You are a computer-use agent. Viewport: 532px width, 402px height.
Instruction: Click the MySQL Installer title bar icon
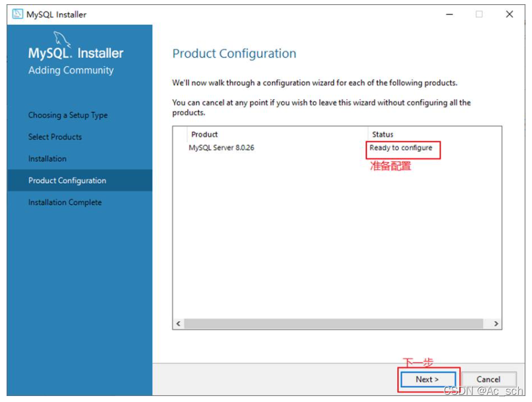click(18, 14)
